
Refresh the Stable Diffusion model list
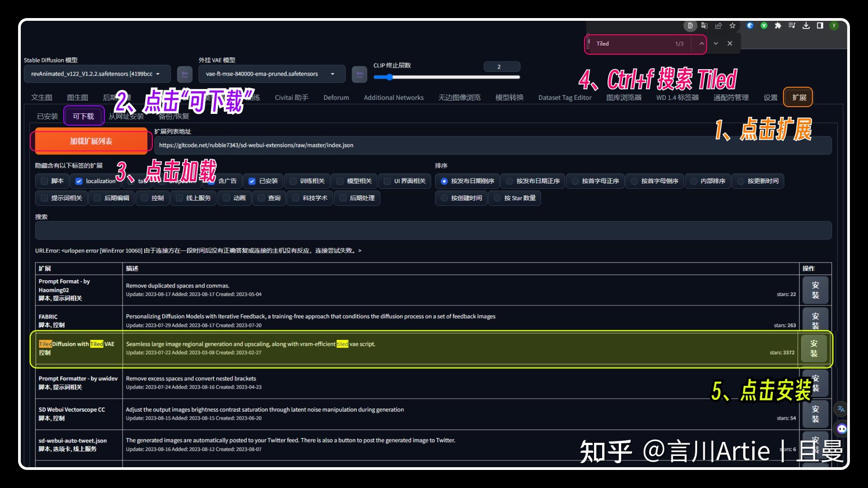184,74
